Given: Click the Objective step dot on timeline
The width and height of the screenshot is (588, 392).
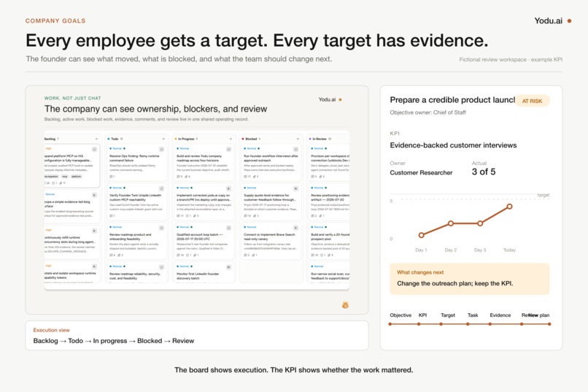Looking at the screenshot, I should click(390, 324).
